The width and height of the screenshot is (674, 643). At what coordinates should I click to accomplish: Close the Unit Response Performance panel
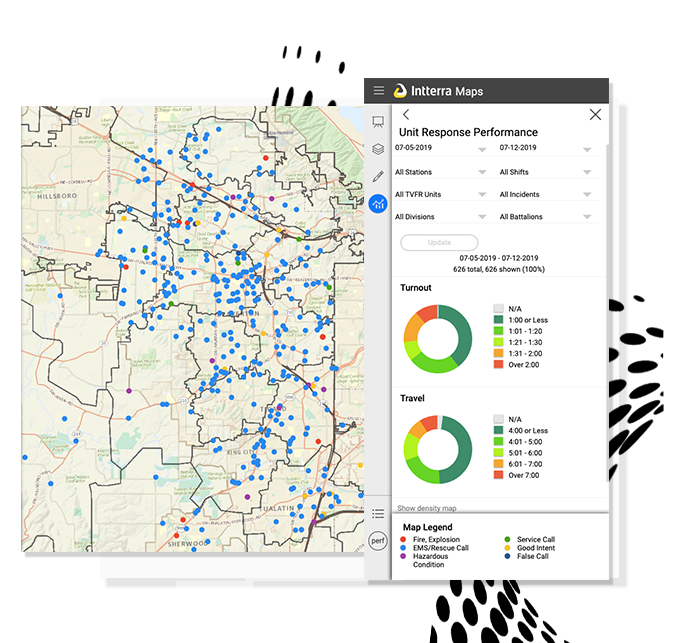tap(595, 115)
